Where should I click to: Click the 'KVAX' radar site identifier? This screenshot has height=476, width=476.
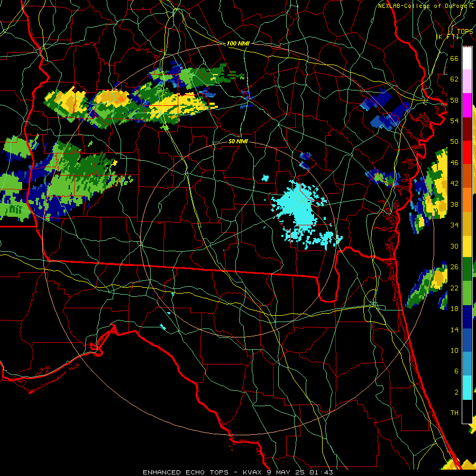coord(253,472)
